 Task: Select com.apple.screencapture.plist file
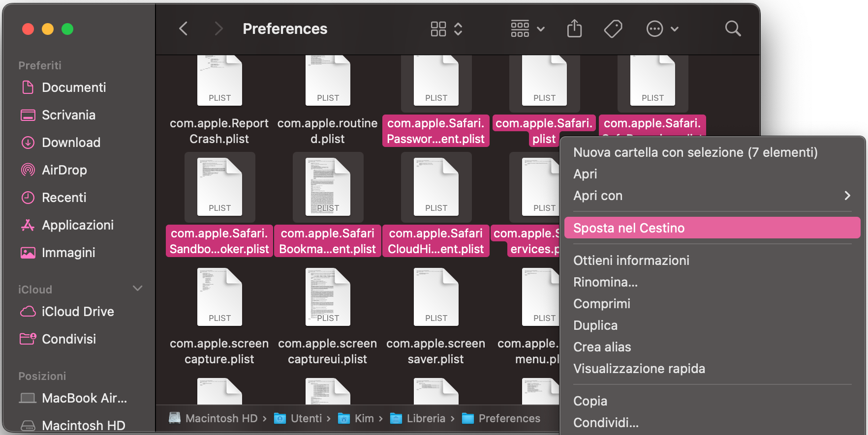click(x=219, y=298)
